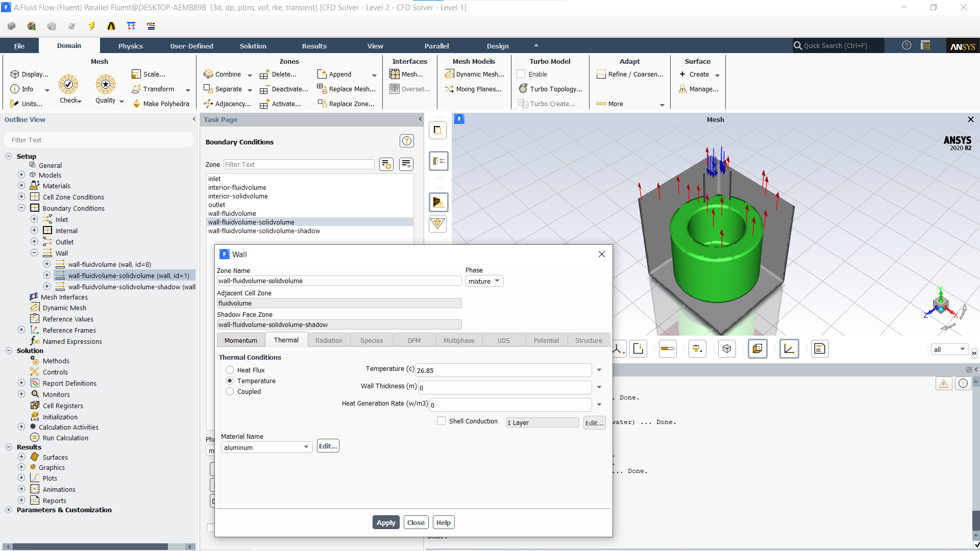Open the Results ribbon tab
Image resolution: width=980 pixels, height=551 pixels.
tap(314, 46)
